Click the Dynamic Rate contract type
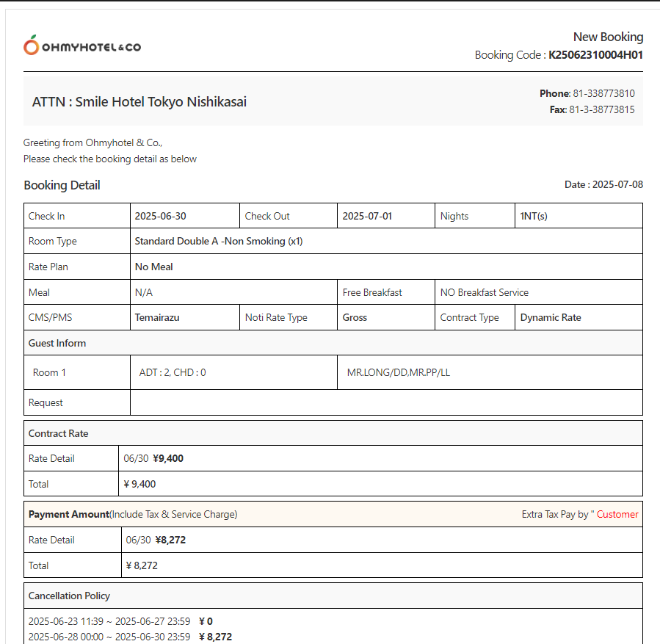 tap(550, 318)
